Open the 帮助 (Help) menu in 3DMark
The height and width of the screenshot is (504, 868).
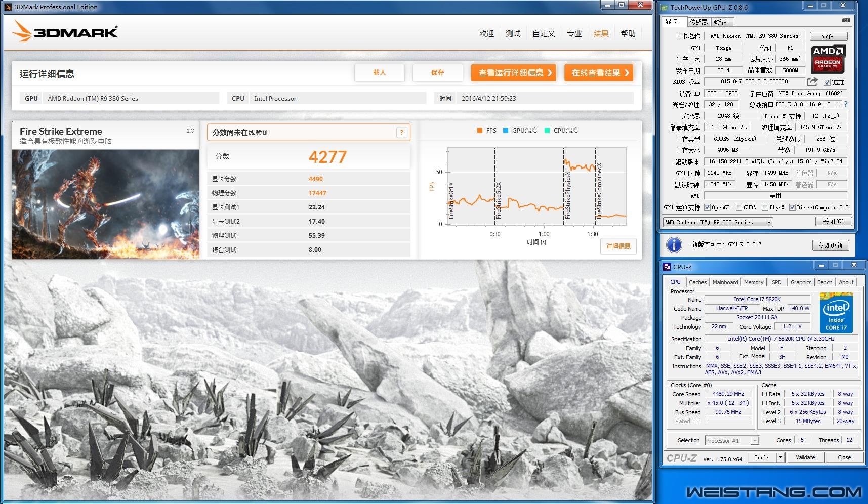[x=628, y=33]
